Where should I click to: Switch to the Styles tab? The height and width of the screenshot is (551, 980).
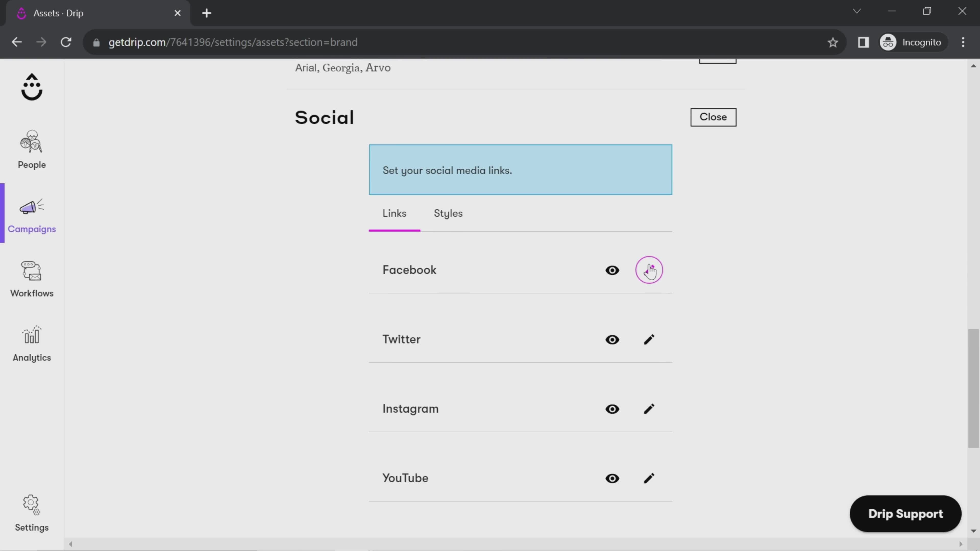(x=448, y=213)
